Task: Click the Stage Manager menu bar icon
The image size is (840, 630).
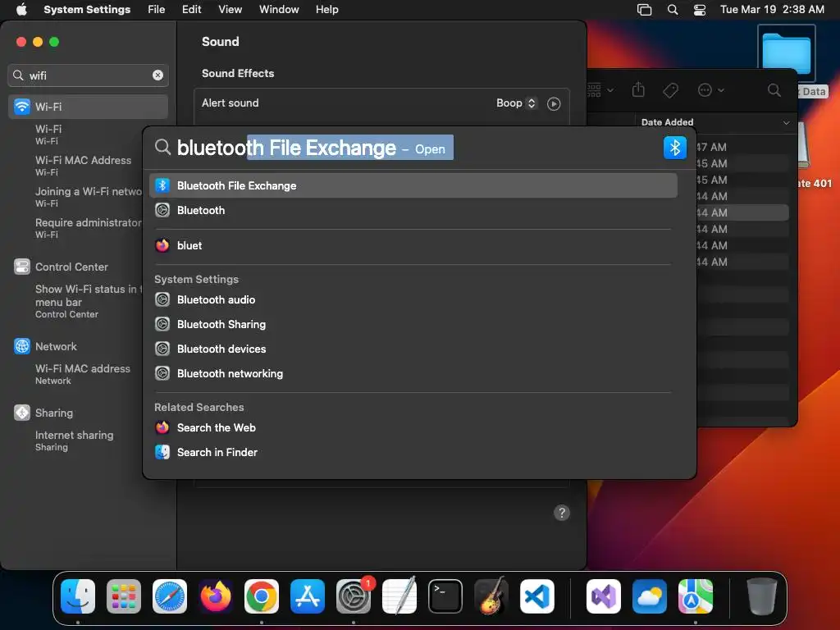Action: [x=644, y=10]
